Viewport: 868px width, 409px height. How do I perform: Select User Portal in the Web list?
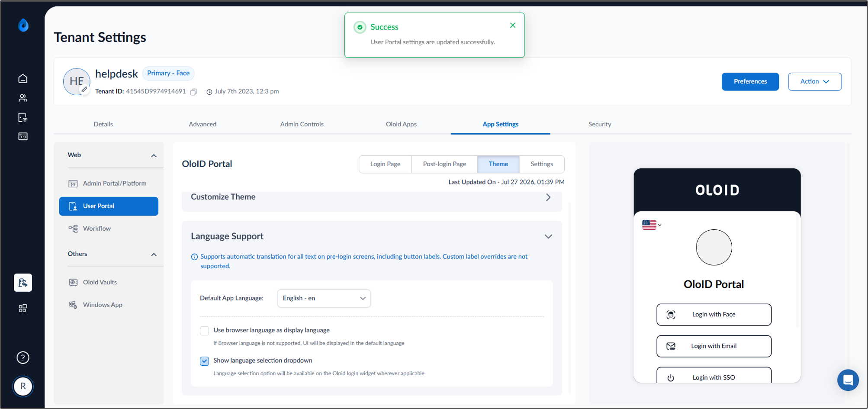pos(109,206)
